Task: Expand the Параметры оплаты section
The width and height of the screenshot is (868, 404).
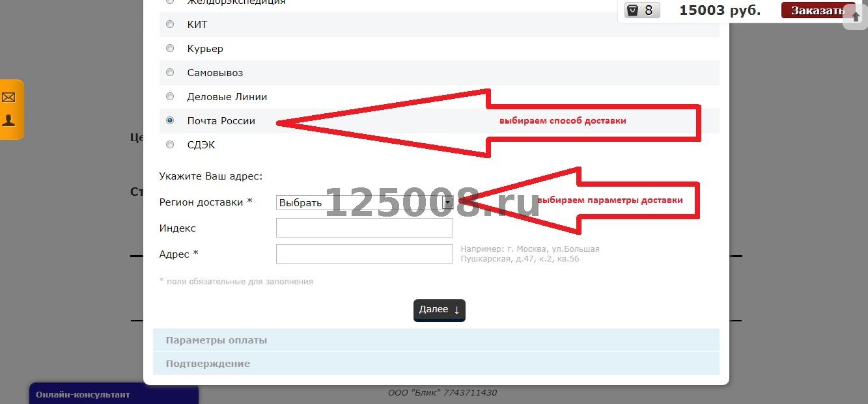Action: click(x=436, y=340)
